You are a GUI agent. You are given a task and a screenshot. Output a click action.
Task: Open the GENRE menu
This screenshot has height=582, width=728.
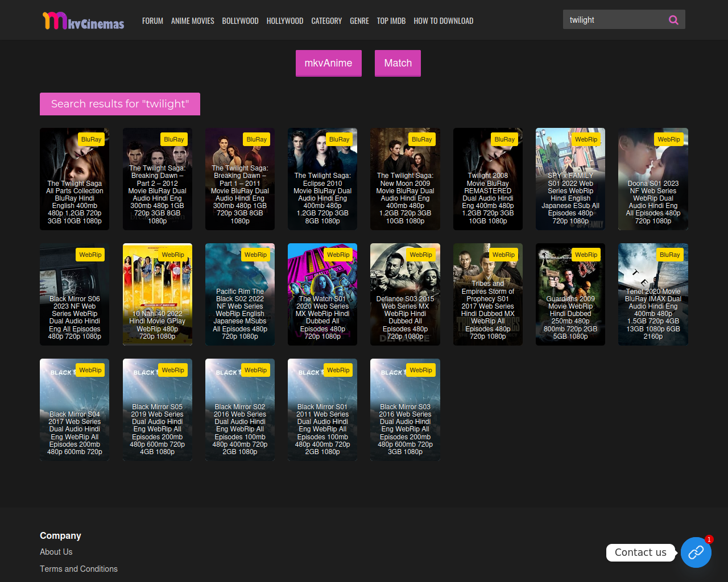pyautogui.click(x=359, y=21)
